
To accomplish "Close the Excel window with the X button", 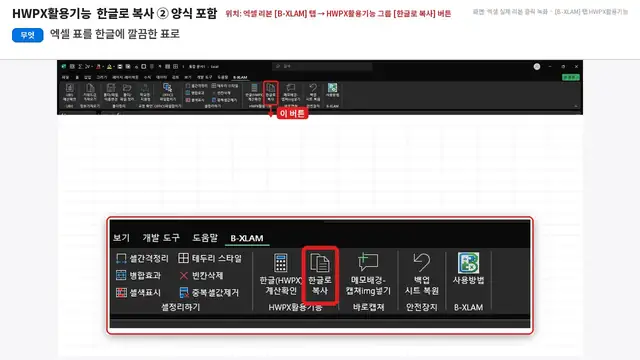I will pos(576,67).
